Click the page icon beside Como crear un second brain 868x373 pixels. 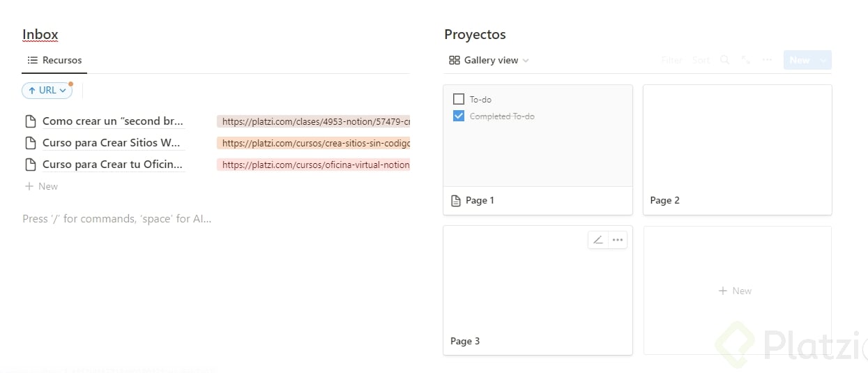[30, 121]
